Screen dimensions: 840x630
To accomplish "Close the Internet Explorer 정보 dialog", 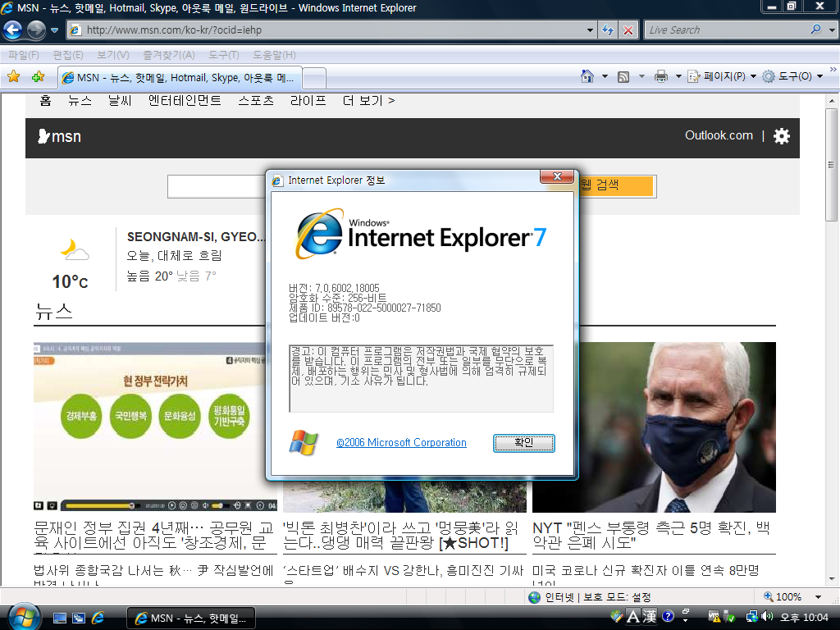I will [x=557, y=176].
